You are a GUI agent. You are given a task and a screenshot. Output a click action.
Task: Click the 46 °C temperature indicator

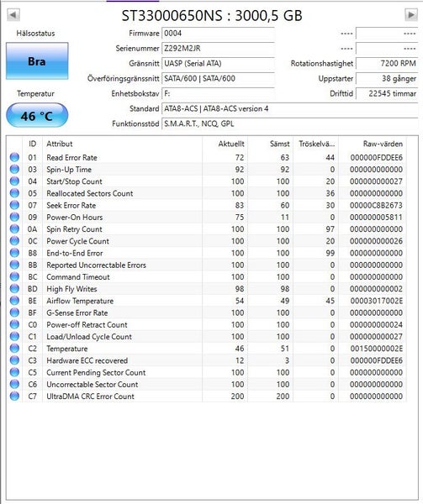[x=37, y=115]
